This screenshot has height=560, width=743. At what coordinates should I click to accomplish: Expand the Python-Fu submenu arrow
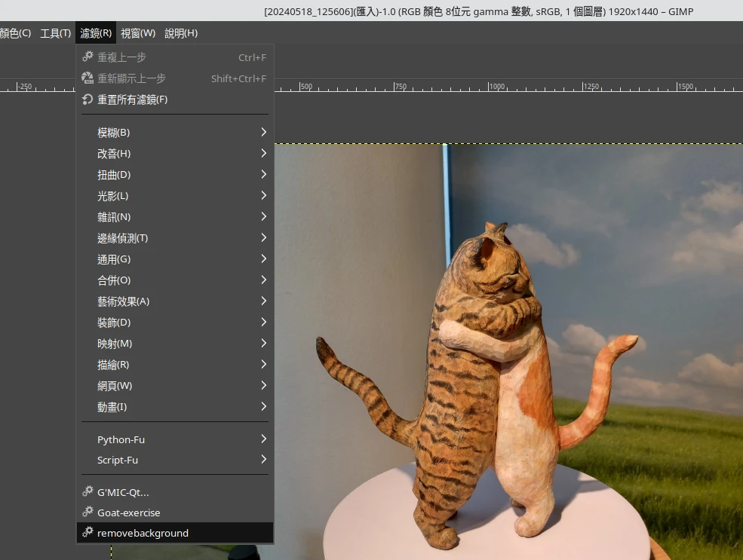pyautogui.click(x=263, y=439)
